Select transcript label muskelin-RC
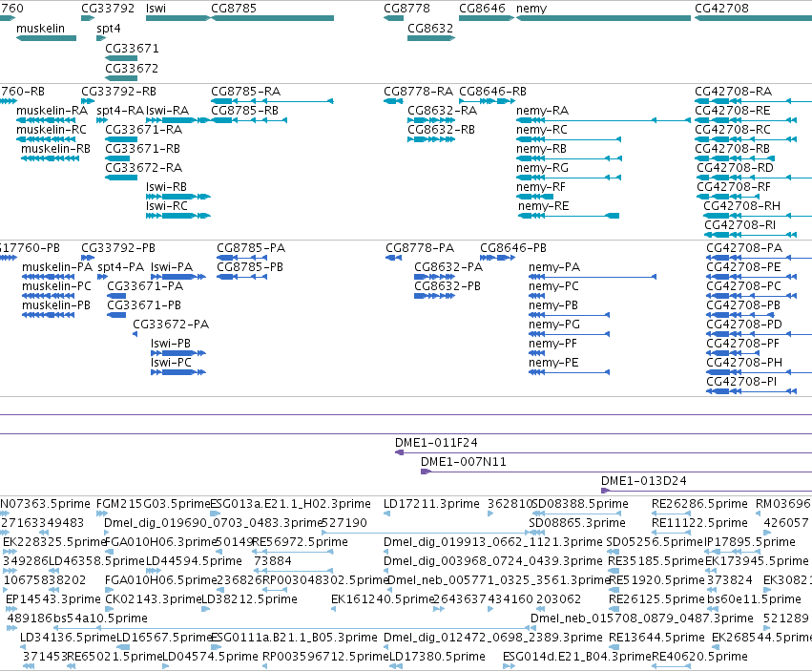 point(52,130)
